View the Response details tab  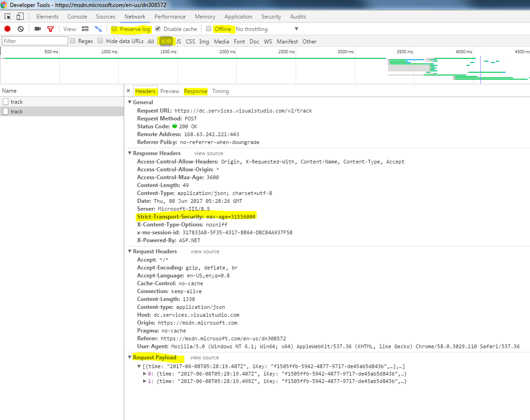196,91
